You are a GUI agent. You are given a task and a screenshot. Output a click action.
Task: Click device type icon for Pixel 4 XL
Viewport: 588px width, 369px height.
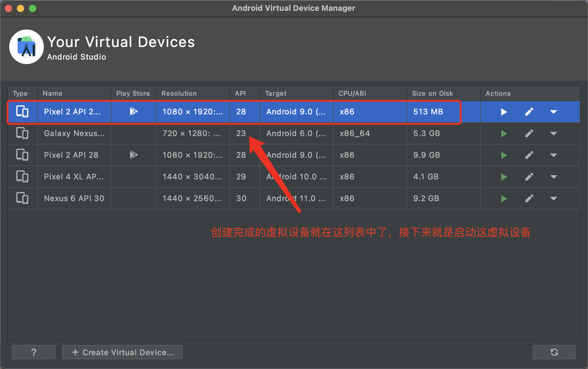[x=22, y=177]
